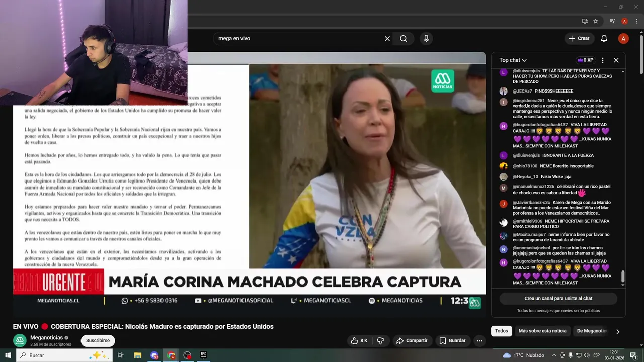The width and height of the screenshot is (644, 362).
Task: Subscribe with the Suscribirse button
Action: (98, 340)
